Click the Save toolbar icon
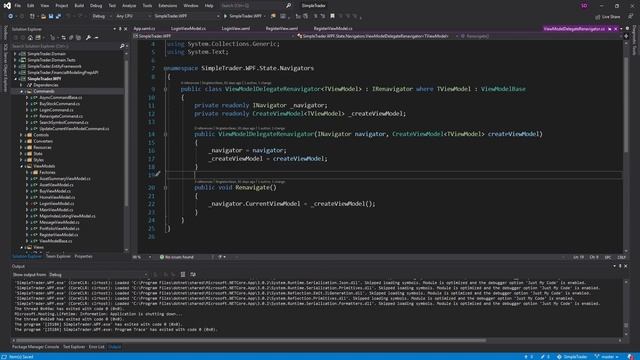Screen dimensions: 640x360 pyautogui.click(x=51, y=16)
